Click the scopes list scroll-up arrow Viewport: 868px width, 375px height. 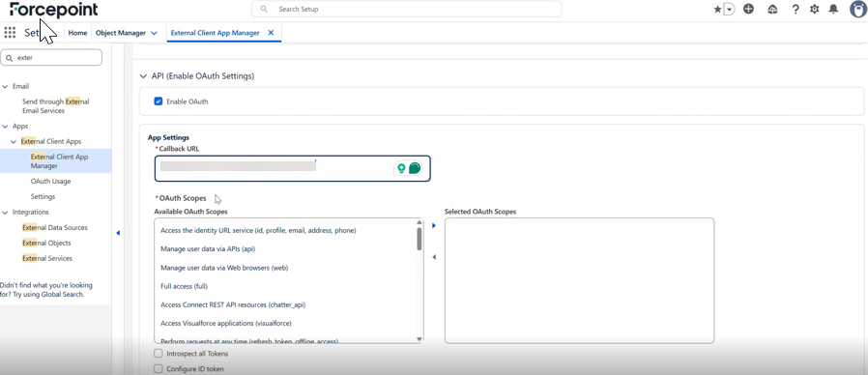point(420,222)
